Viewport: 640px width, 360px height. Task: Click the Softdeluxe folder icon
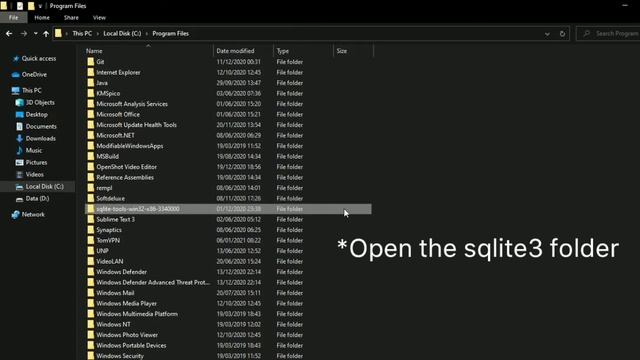91,198
